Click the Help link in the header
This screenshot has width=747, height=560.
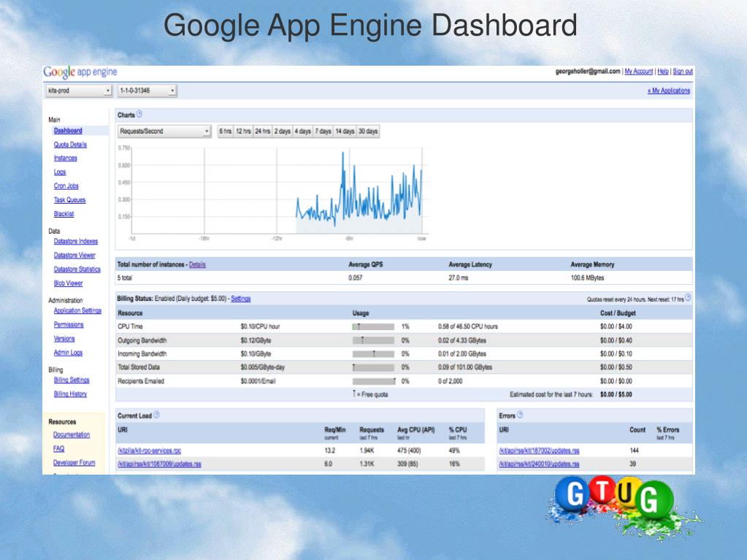[663, 72]
